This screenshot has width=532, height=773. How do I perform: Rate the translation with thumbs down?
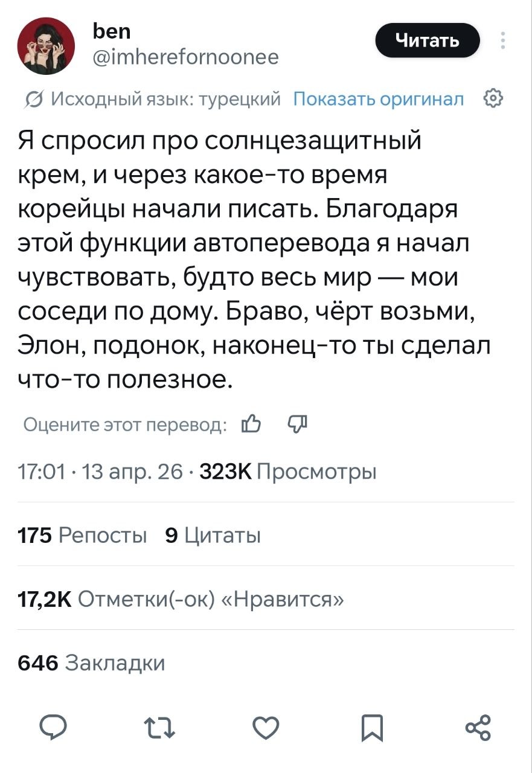298,425
